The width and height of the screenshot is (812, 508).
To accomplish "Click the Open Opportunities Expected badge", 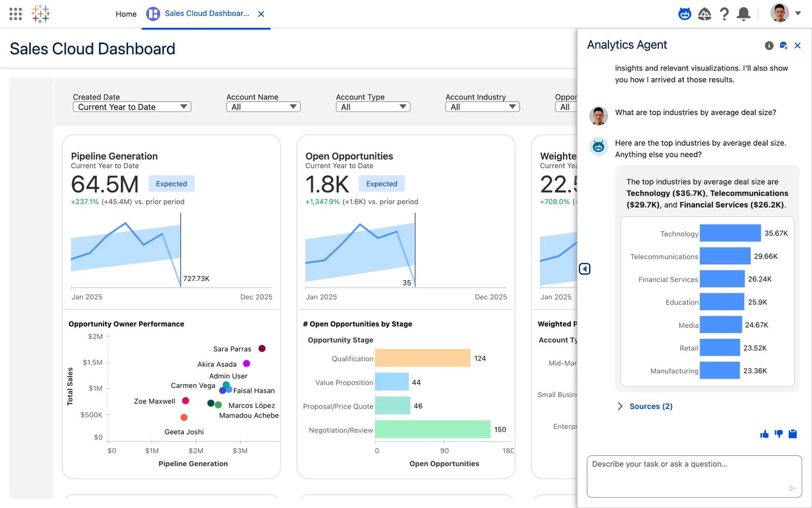I will click(382, 184).
